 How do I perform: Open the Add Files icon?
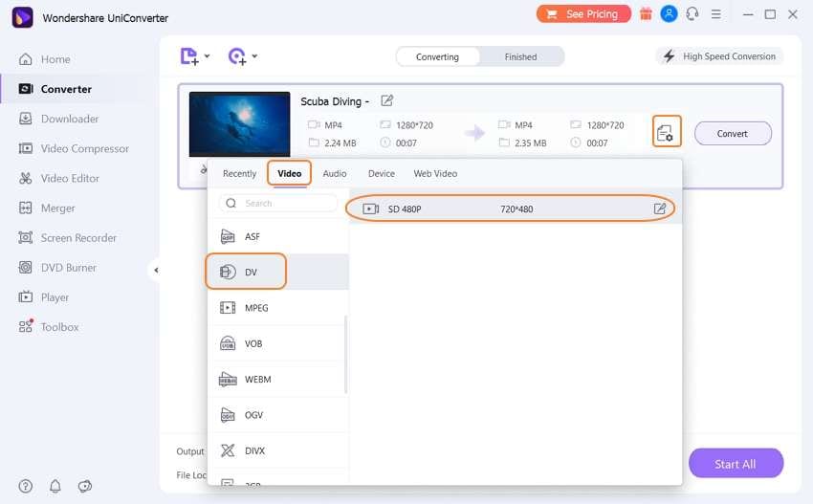(189, 56)
